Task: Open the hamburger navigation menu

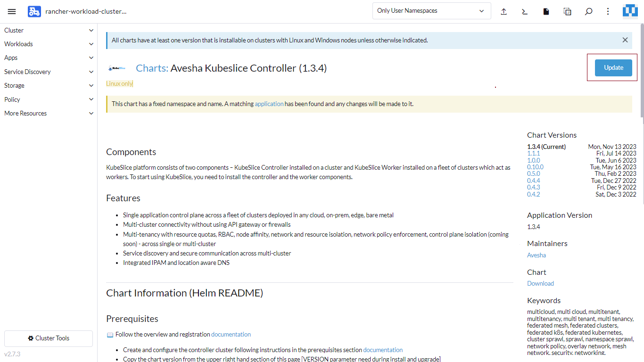Action: [x=12, y=11]
